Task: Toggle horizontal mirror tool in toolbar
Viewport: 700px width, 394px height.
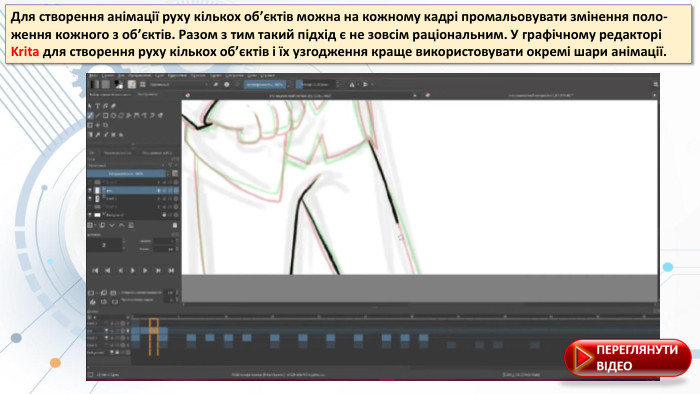Action: pos(352,84)
